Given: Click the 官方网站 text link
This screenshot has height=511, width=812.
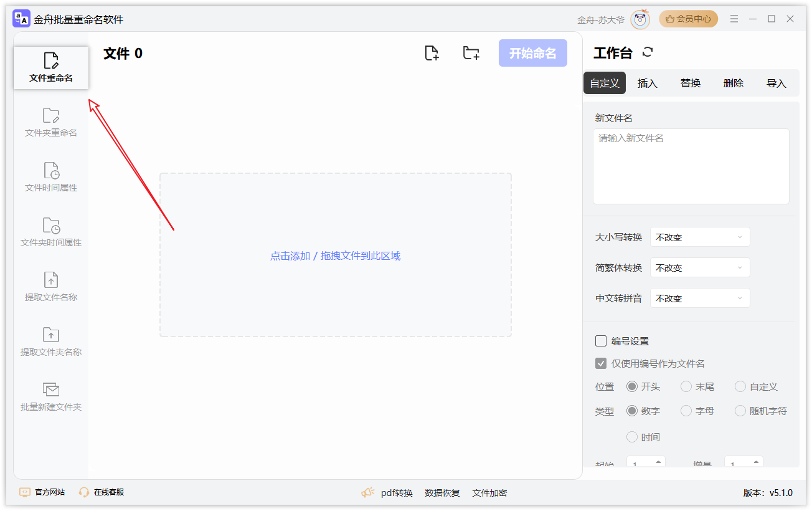Looking at the screenshot, I should [x=50, y=492].
